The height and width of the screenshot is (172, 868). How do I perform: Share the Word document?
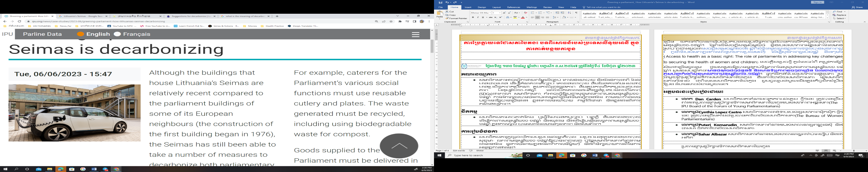857,7
